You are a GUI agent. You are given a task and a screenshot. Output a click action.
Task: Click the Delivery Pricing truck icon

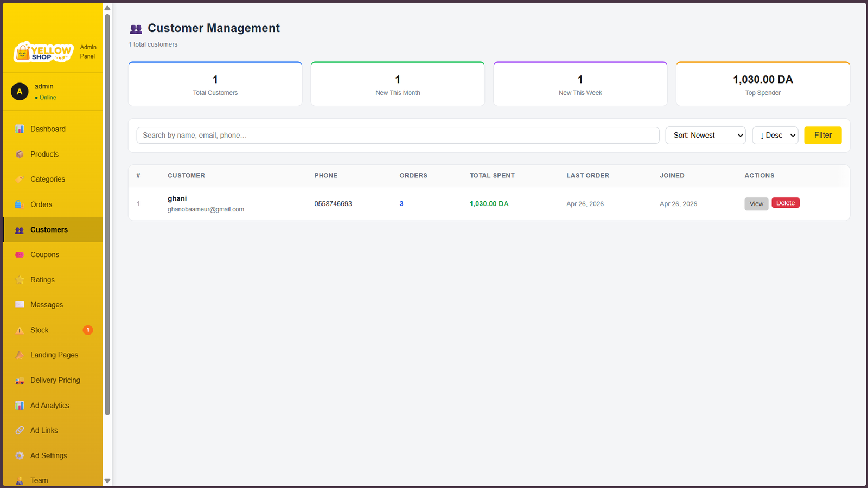20,381
